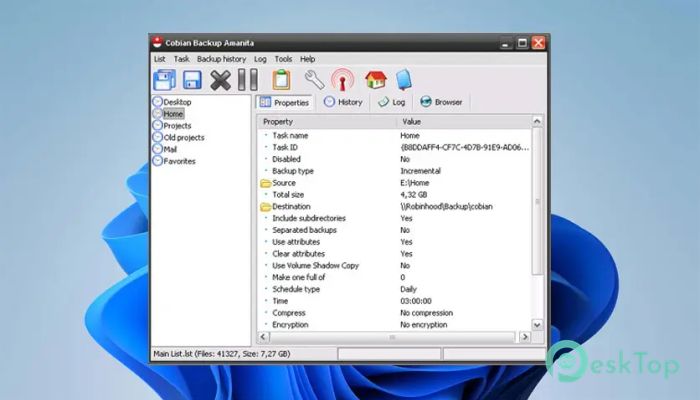Click the clock icon beside Desktop task
The height and width of the screenshot is (400, 700).
pos(157,102)
